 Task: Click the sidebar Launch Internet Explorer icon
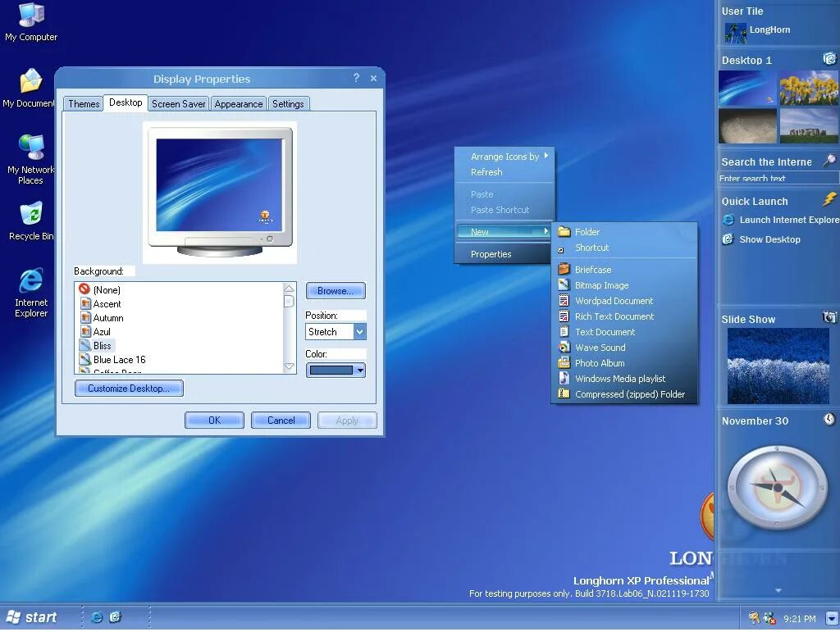[728, 220]
